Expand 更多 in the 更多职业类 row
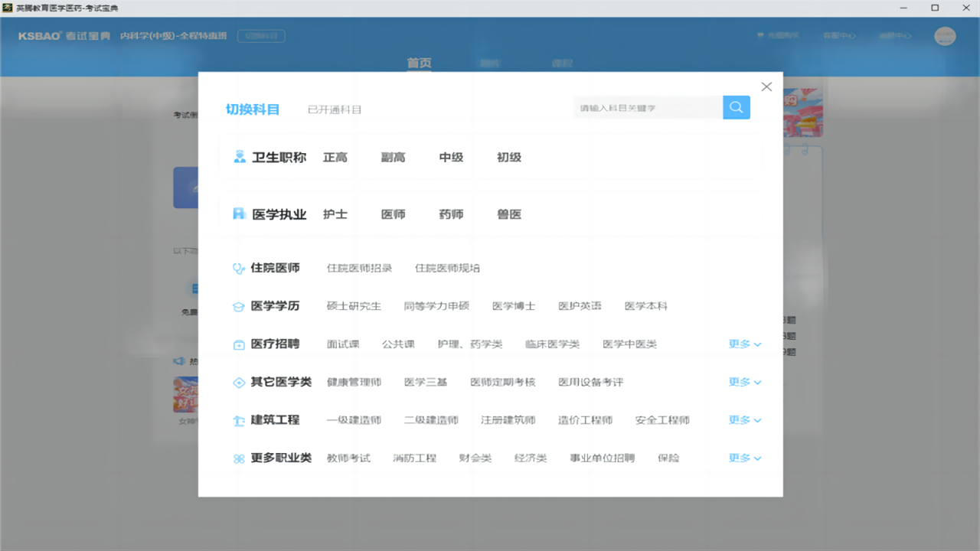This screenshot has width=980, height=551. tap(745, 458)
